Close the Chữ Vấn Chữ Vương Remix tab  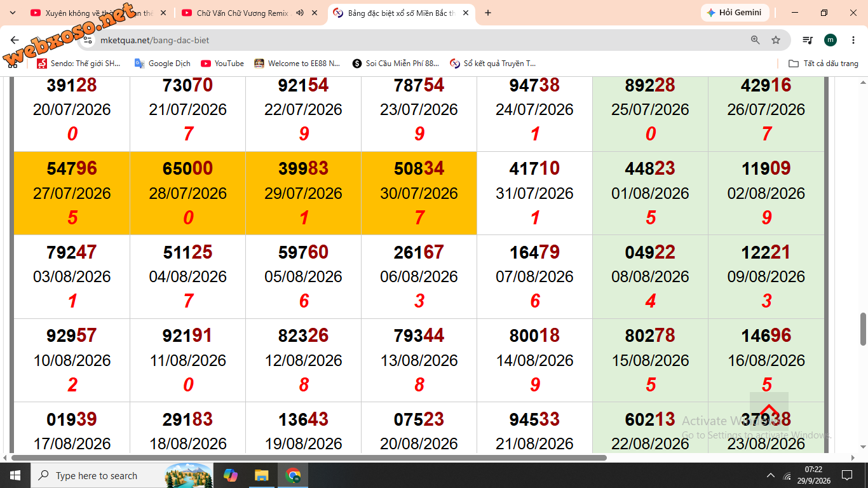click(x=315, y=13)
